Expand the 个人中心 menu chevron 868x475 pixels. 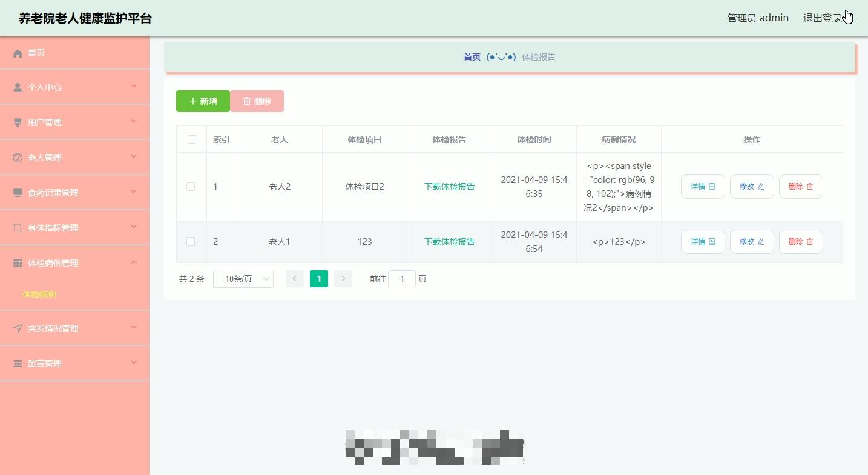tap(134, 87)
